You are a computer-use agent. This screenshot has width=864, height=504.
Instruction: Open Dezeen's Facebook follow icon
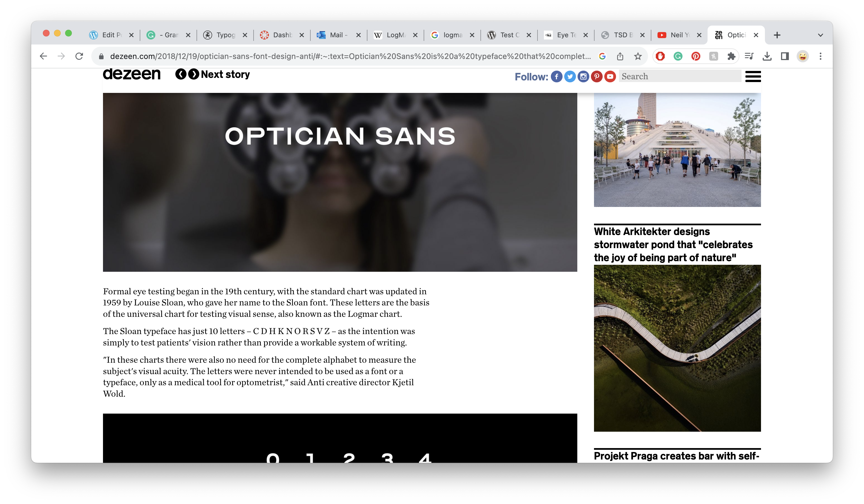point(556,76)
